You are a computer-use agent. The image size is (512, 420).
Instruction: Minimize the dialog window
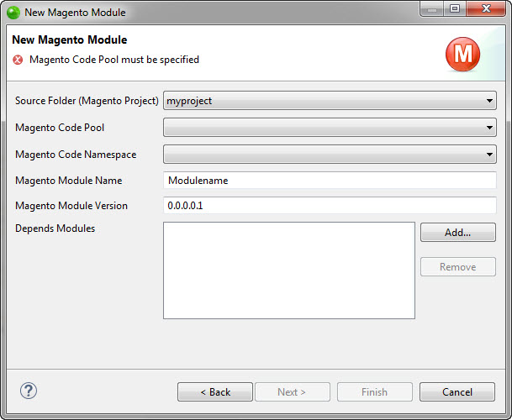431,8
